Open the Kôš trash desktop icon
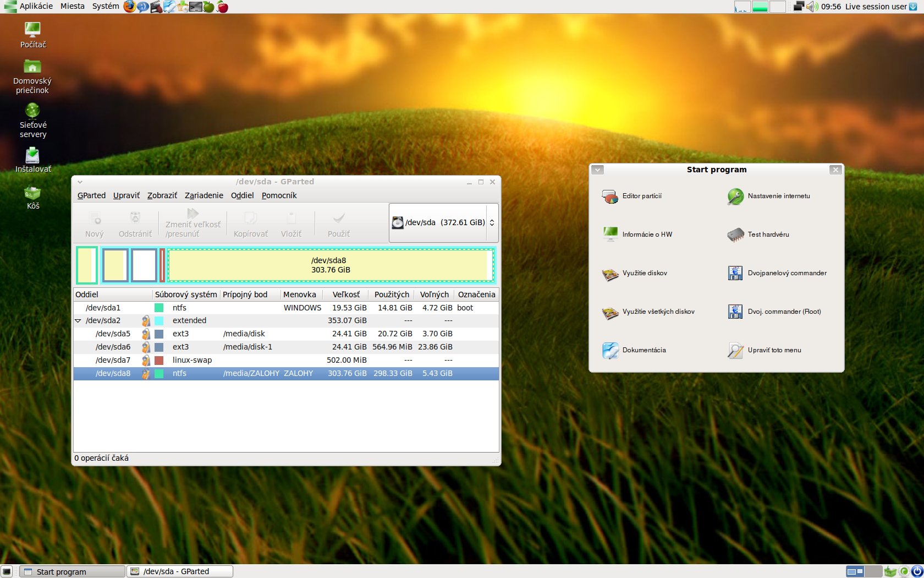924x578 pixels. tap(33, 197)
